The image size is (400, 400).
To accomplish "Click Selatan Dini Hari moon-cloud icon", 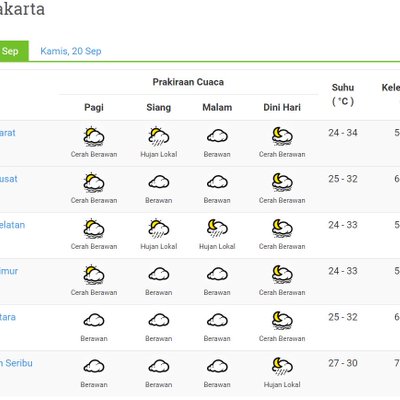I will [282, 229].
